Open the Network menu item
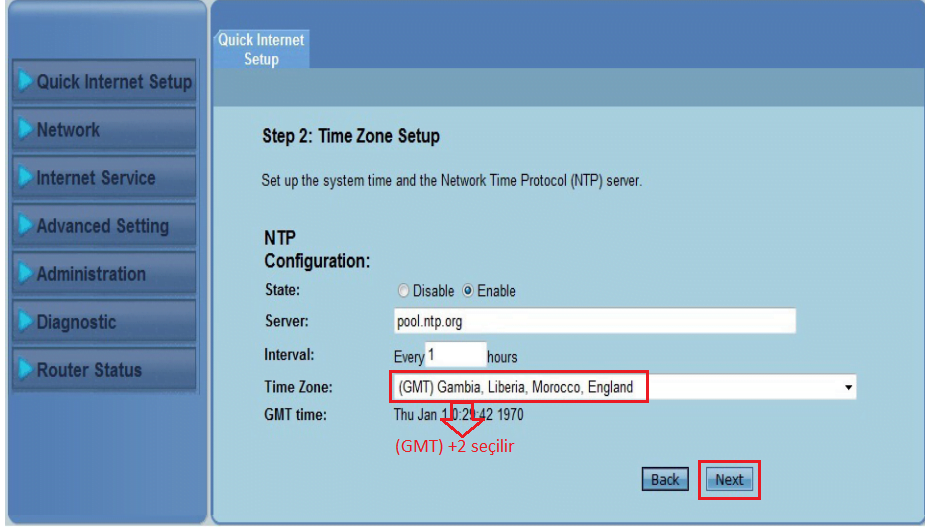 click(x=104, y=129)
